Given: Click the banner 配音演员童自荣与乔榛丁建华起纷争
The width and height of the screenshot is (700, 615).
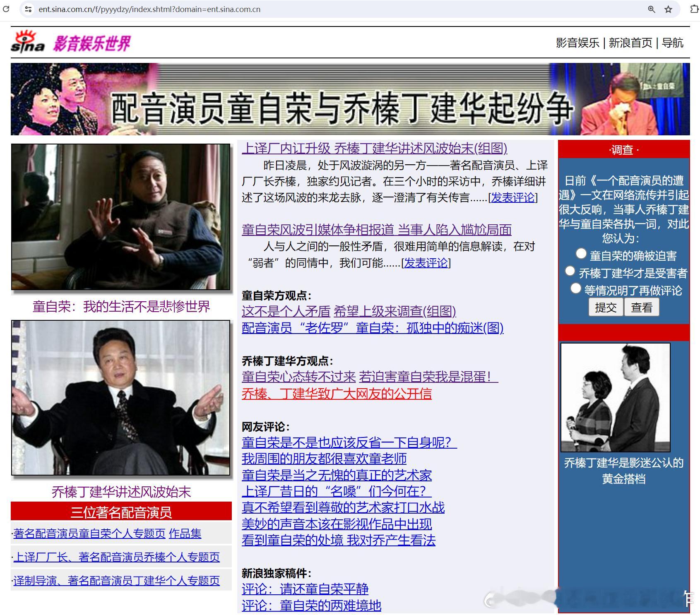Looking at the screenshot, I should (x=350, y=99).
